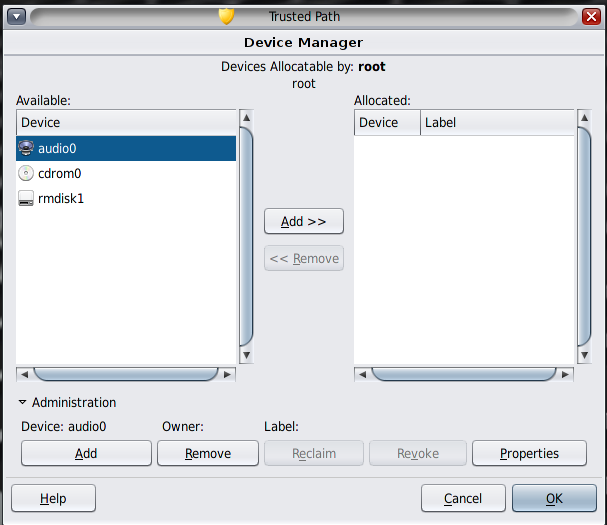607x525 pixels.
Task: Click the Administration Remove button
Action: point(208,453)
